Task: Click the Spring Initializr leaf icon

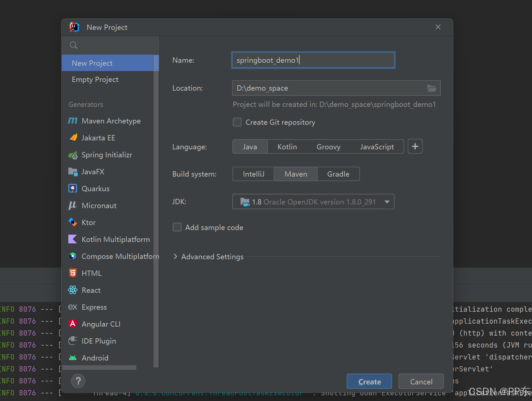Action: click(73, 155)
